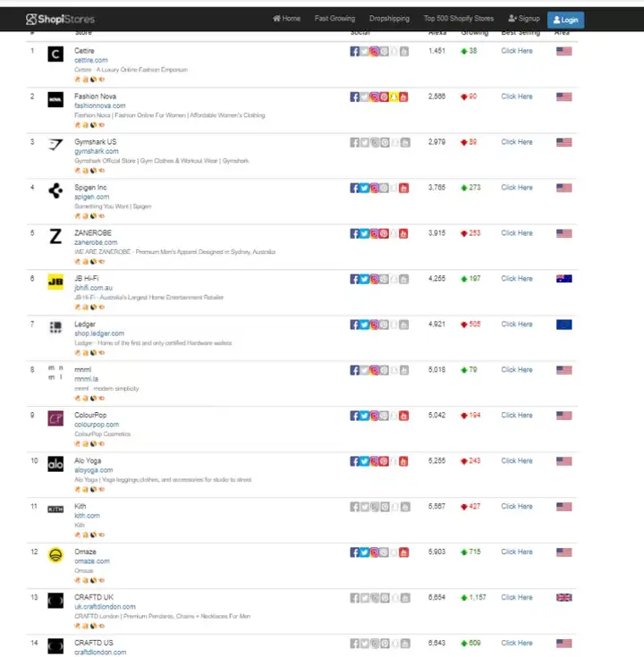Open Fashion Nova's Pinterest icon

point(384,97)
